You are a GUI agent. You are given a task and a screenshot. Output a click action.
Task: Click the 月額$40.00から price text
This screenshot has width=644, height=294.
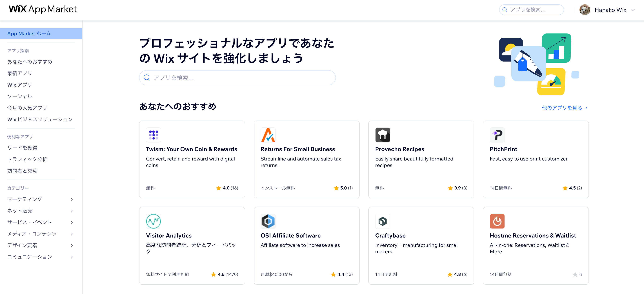click(x=276, y=275)
